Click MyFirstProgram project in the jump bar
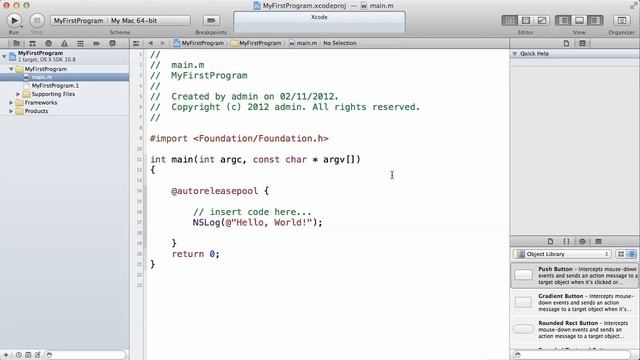 pos(199,43)
